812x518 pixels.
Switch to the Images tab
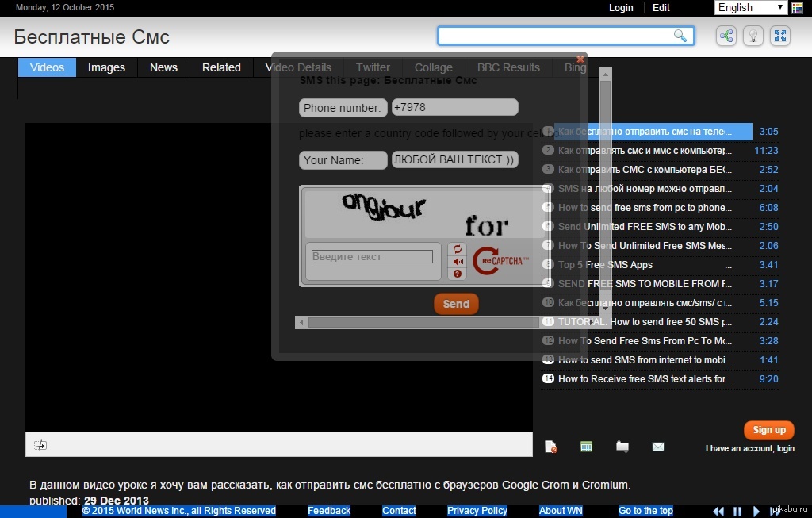[107, 67]
